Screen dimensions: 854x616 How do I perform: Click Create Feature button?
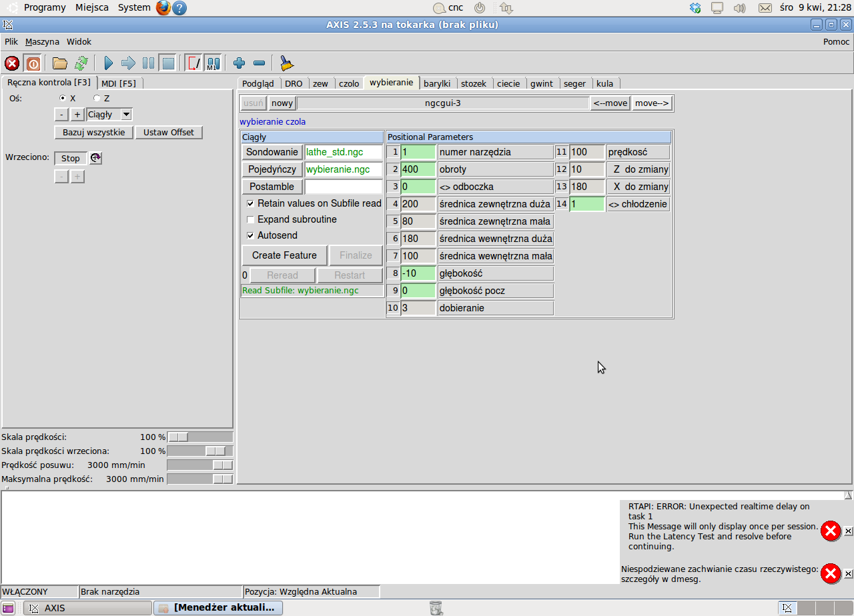pyautogui.click(x=284, y=255)
